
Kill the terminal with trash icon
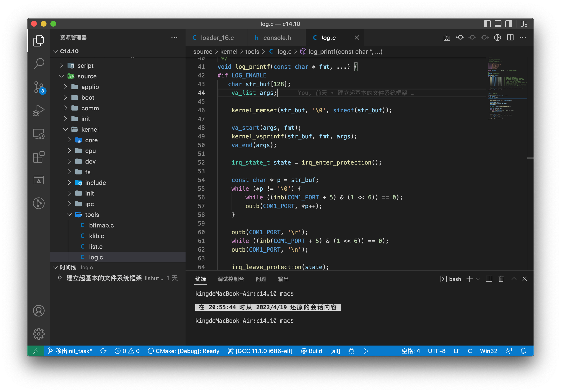[501, 279]
